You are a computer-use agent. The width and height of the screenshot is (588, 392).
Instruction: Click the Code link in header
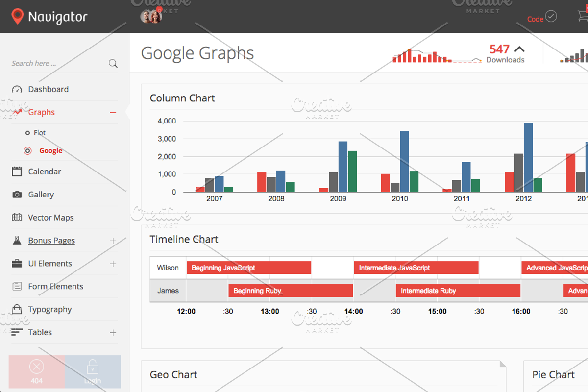(x=535, y=19)
